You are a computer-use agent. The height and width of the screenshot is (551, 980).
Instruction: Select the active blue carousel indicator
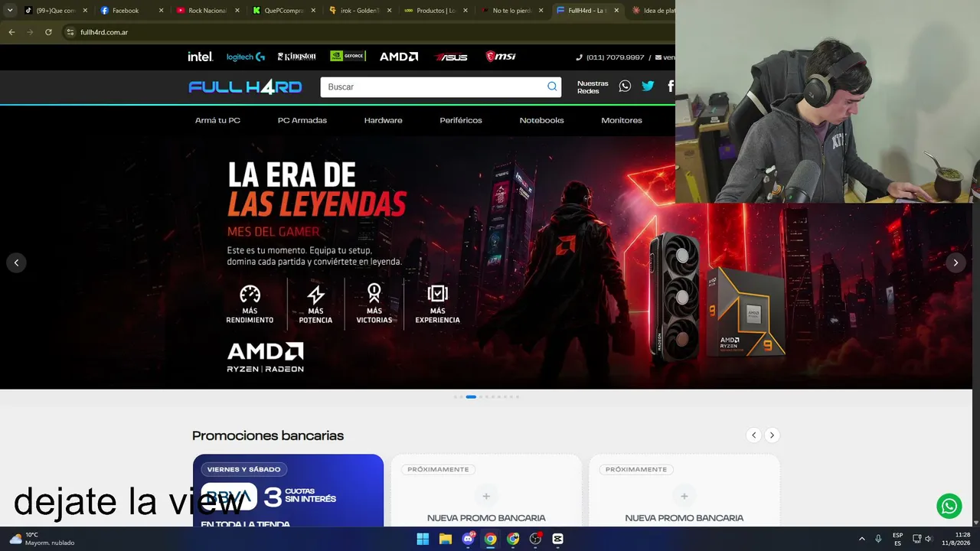click(x=471, y=396)
